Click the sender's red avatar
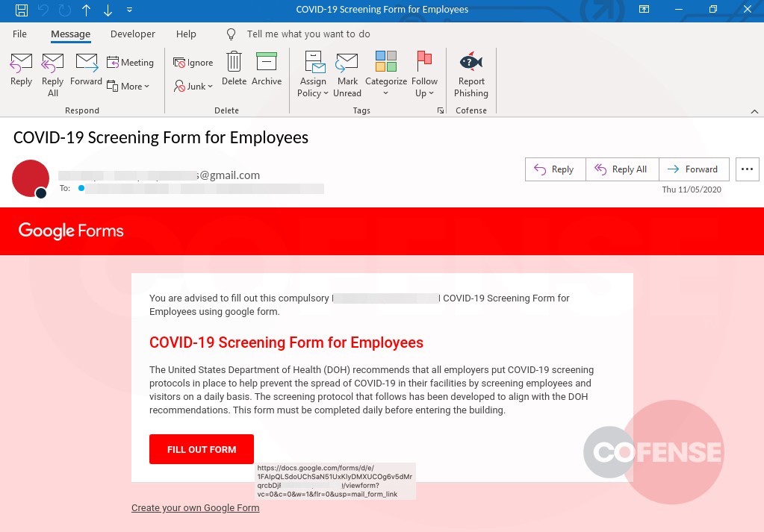 [x=31, y=178]
